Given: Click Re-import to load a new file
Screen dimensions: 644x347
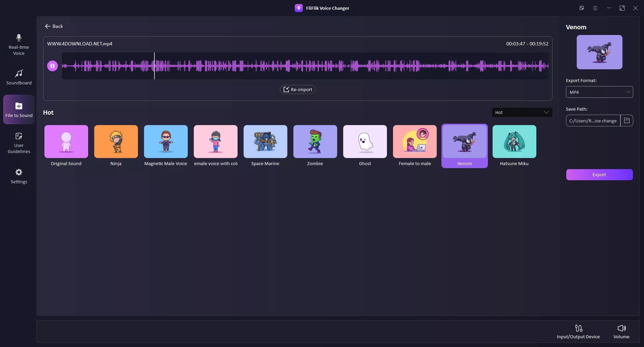Looking at the screenshot, I should [297, 89].
